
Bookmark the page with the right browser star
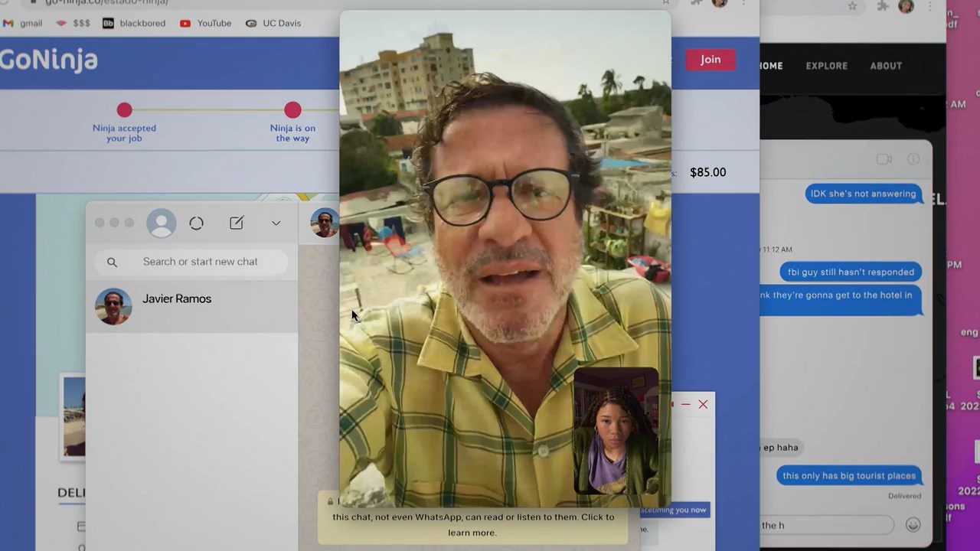click(x=852, y=6)
